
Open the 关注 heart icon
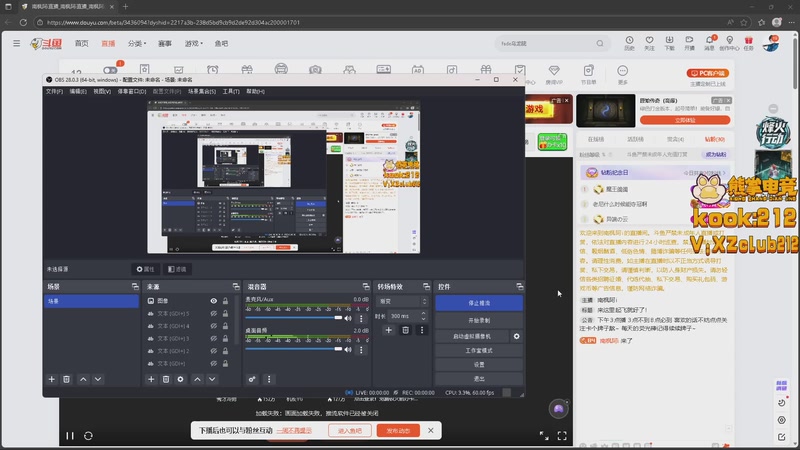[x=649, y=43]
